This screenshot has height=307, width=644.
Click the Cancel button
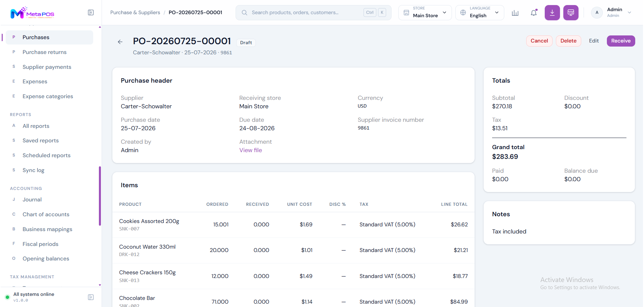(539, 41)
